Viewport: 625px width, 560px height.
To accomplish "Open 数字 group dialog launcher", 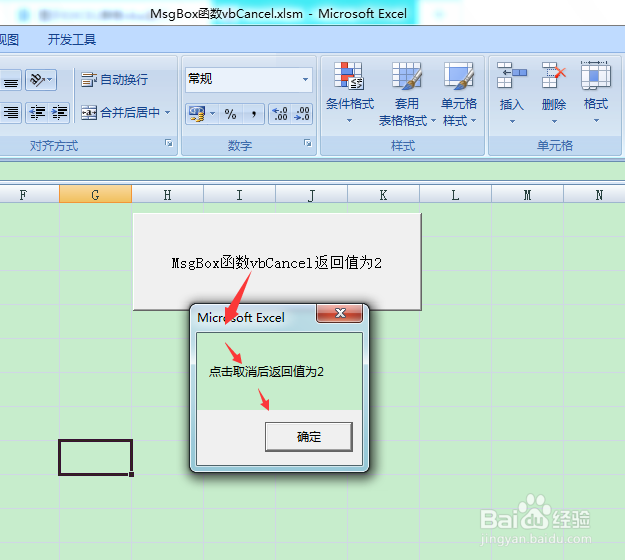I will [308, 143].
